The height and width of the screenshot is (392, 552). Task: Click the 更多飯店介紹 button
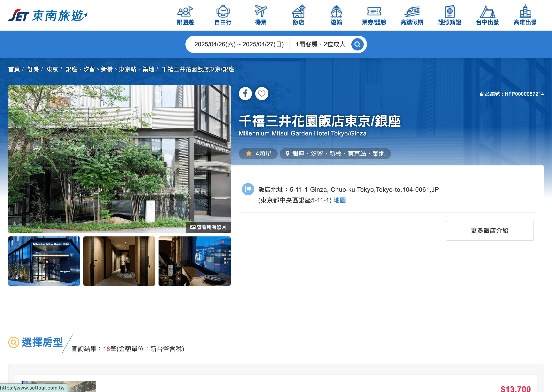click(x=489, y=230)
